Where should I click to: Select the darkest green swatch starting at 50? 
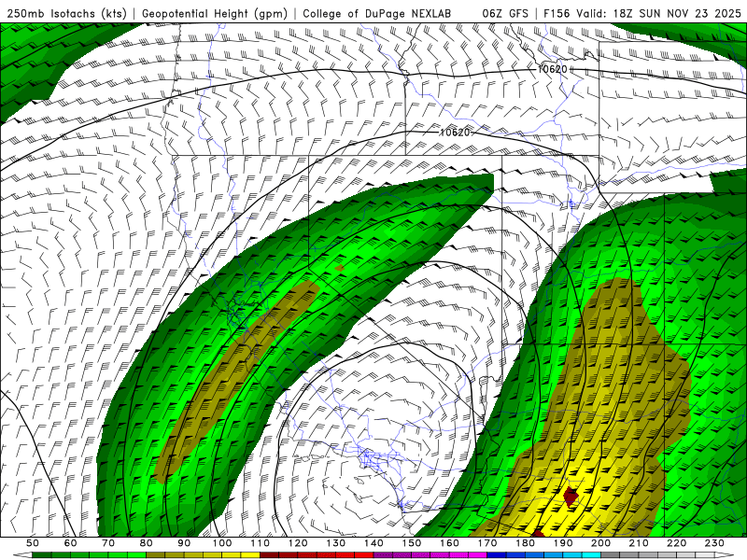tap(42, 555)
